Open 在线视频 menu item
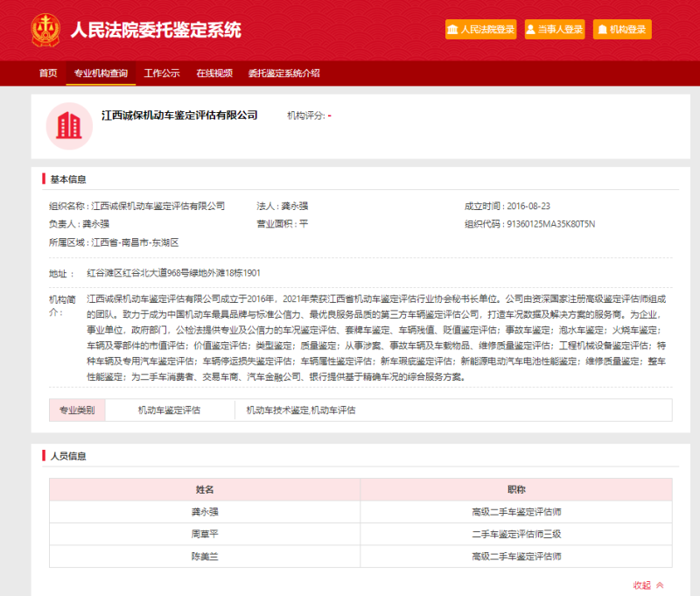 tap(214, 74)
